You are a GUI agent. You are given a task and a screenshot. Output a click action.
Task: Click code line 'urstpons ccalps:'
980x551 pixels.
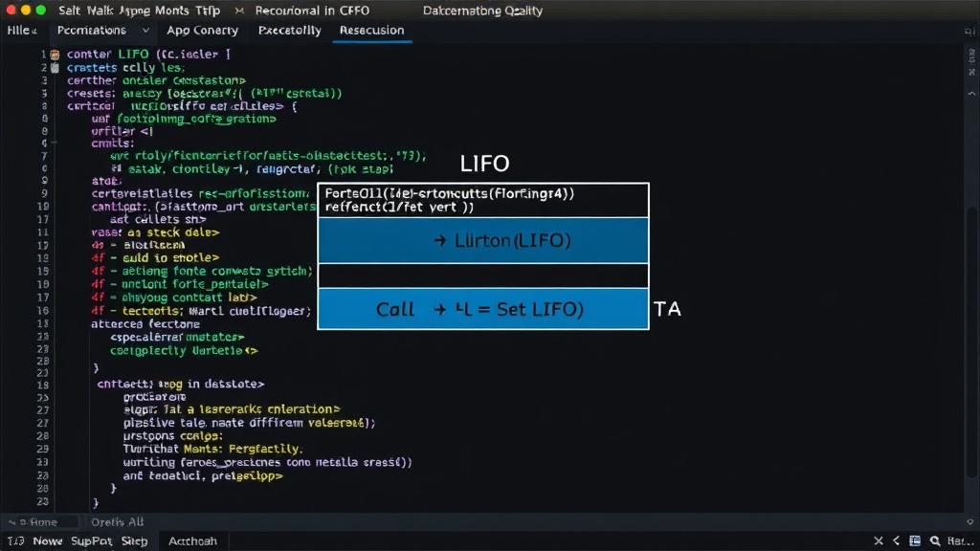(172, 436)
